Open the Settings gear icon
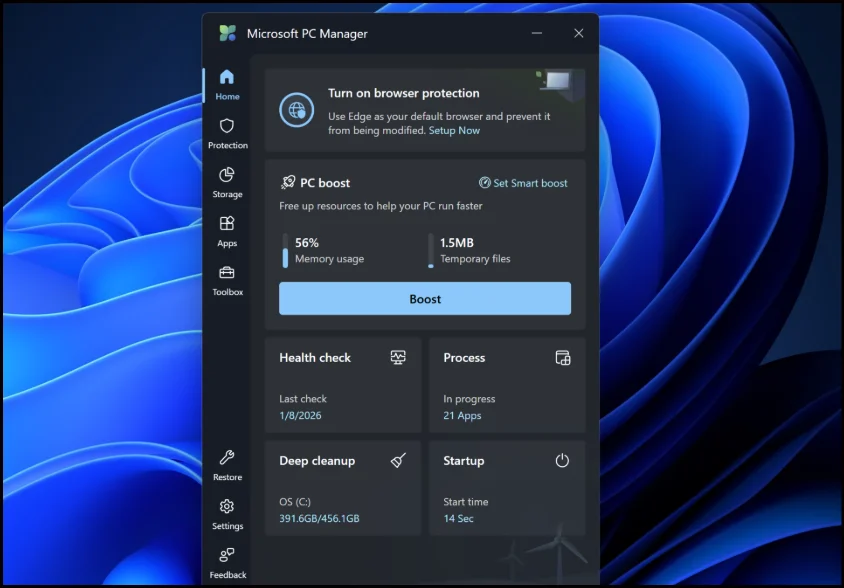844x588 pixels. point(227,507)
